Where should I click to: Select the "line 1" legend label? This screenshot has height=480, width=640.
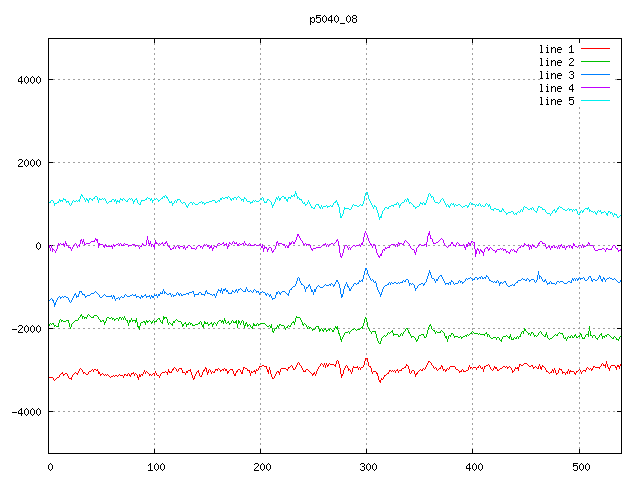click(557, 49)
